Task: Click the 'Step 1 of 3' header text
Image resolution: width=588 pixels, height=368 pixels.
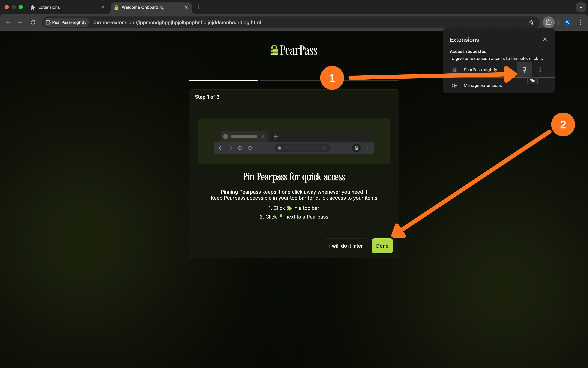Action: (207, 97)
